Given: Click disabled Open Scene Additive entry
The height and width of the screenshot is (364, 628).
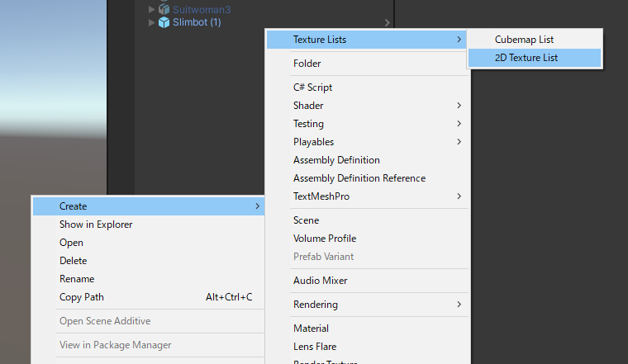Looking at the screenshot, I should click(149, 321).
